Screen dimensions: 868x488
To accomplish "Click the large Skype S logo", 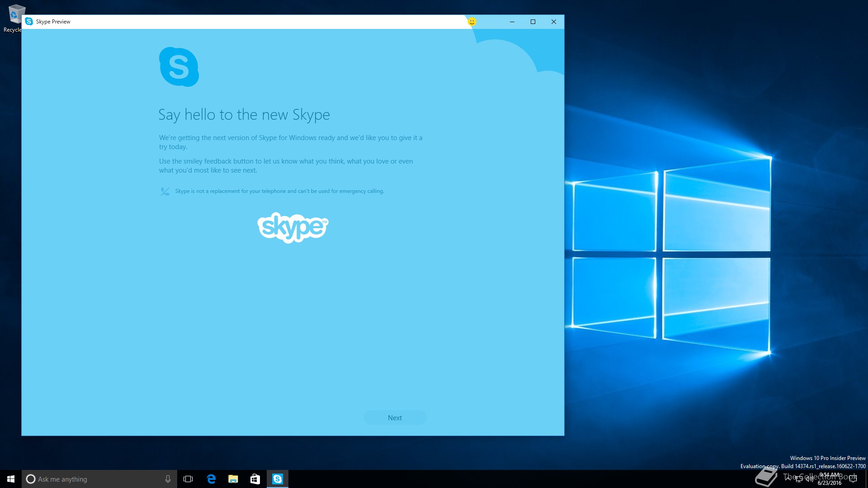I will point(179,67).
